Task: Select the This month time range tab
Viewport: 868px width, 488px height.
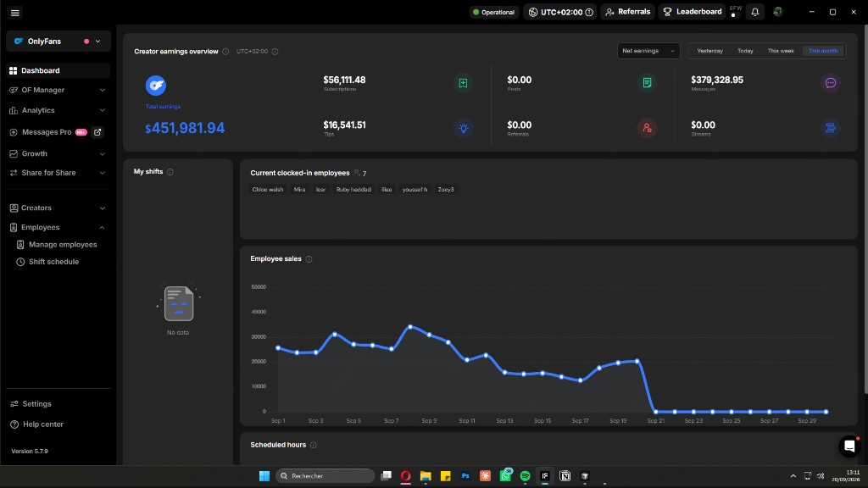Action: click(x=822, y=51)
